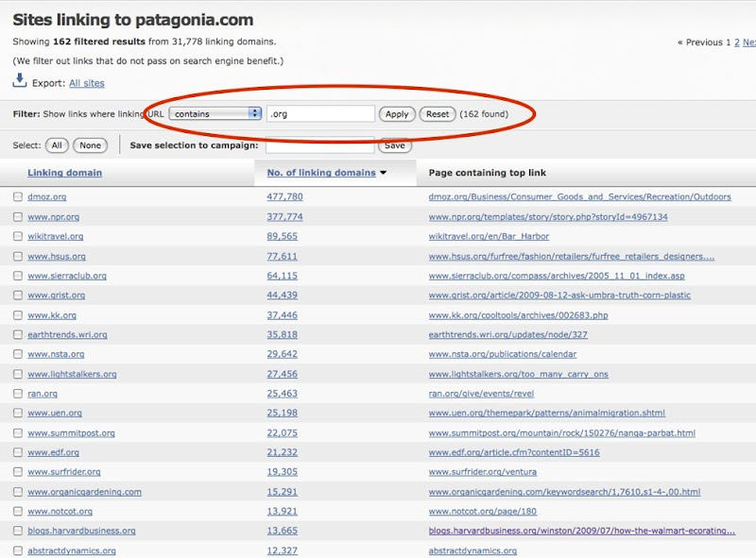Click the None selection button
Image resolution: width=756 pixels, height=558 pixels.
90,145
